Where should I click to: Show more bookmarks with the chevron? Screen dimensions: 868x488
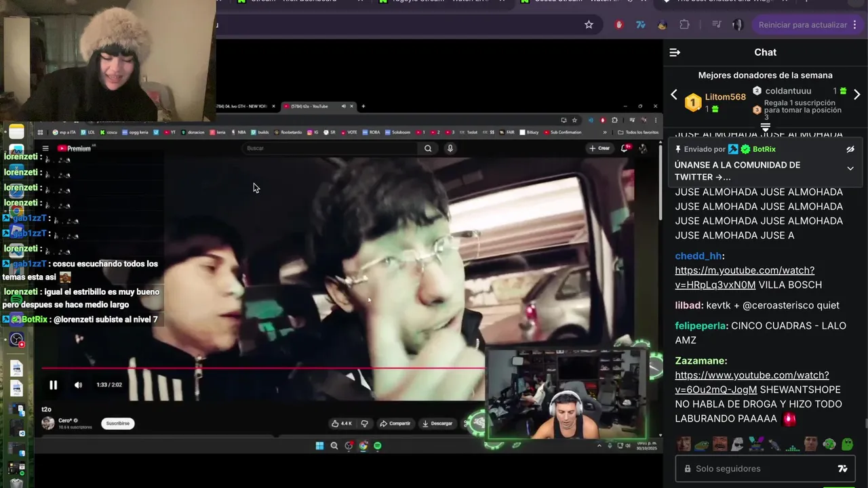click(605, 132)
